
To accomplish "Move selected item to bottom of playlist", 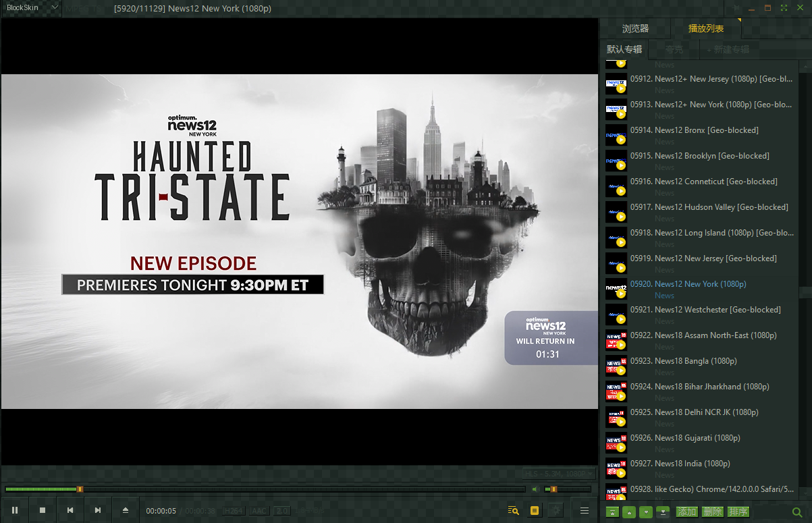I will click(x=663, y=512).
